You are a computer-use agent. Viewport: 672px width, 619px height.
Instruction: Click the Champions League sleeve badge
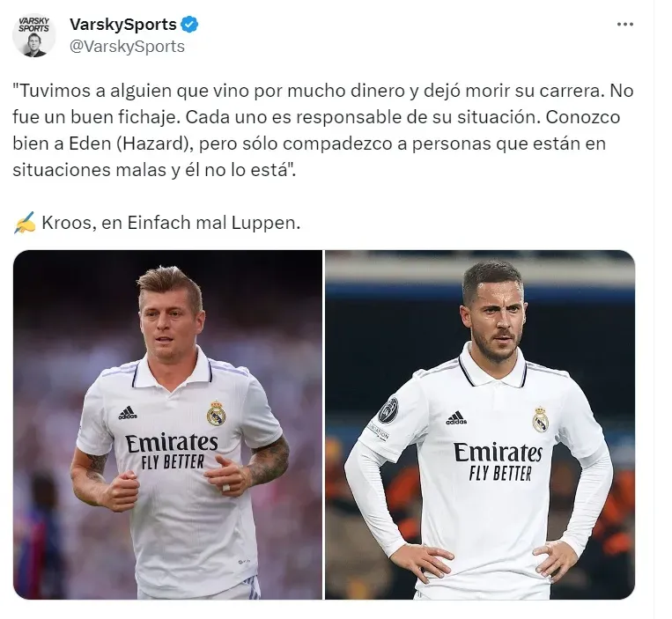click(x=388, y=409)
